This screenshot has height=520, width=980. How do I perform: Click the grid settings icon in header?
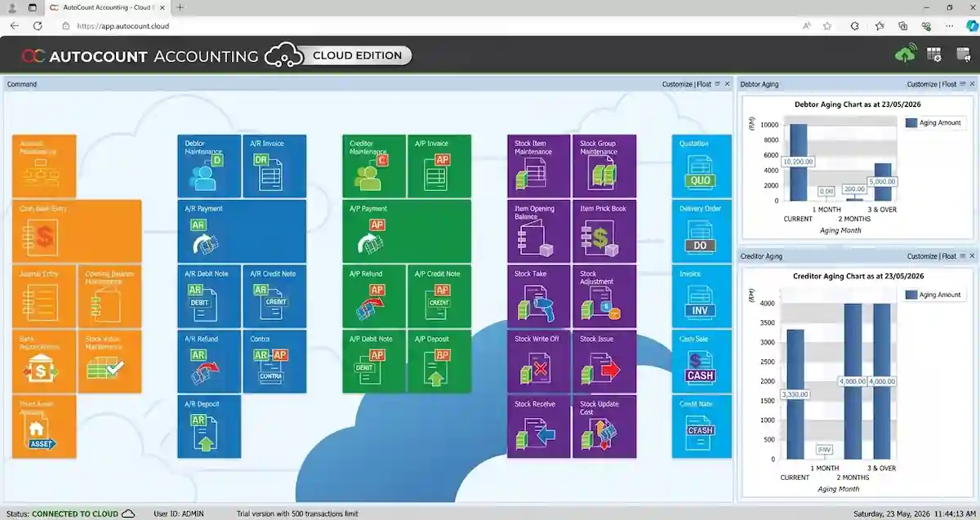click(934, 55)
